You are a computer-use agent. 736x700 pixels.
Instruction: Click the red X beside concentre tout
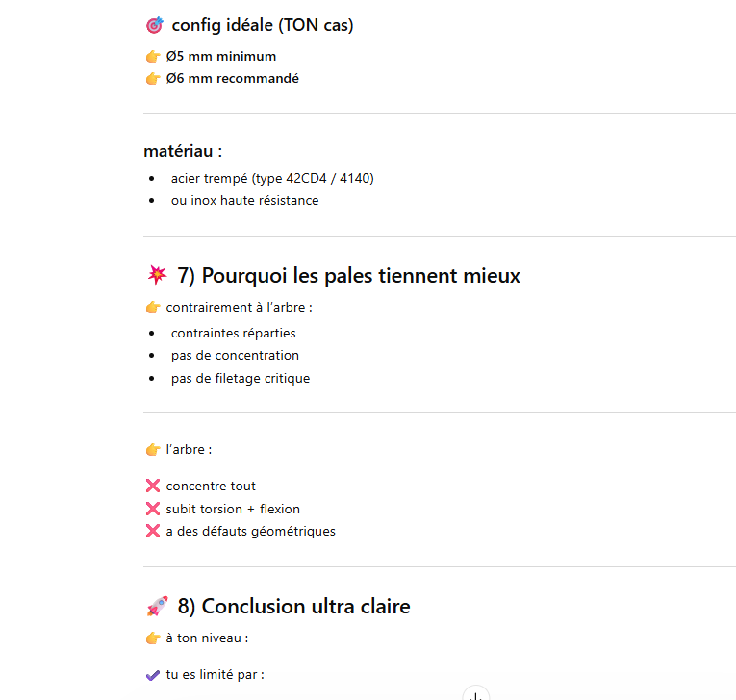coord(152,486)
